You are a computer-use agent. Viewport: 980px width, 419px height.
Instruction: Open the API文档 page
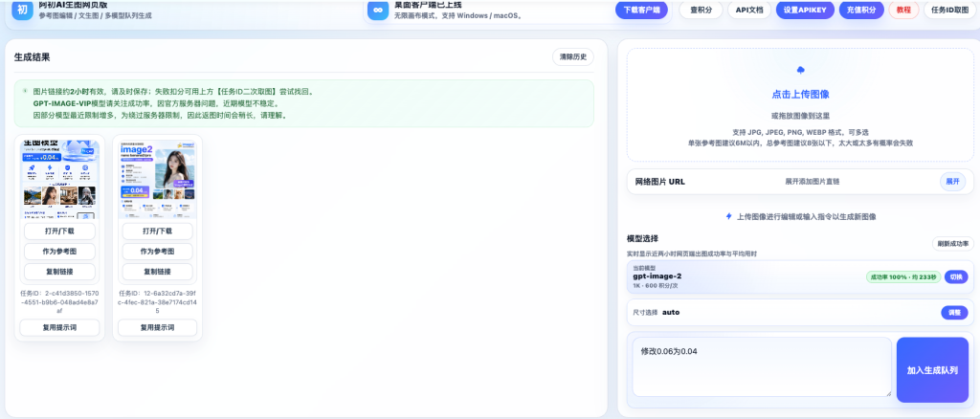[x=749, y=10]
